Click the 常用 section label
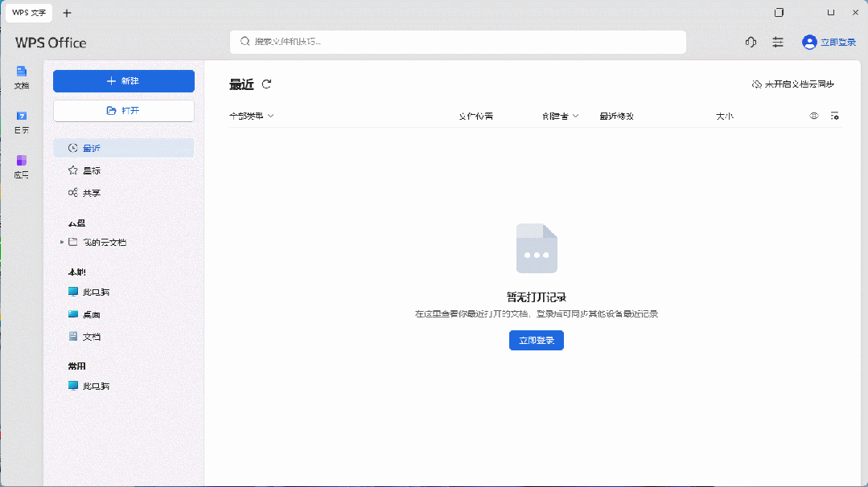 [x=76, y=366]
